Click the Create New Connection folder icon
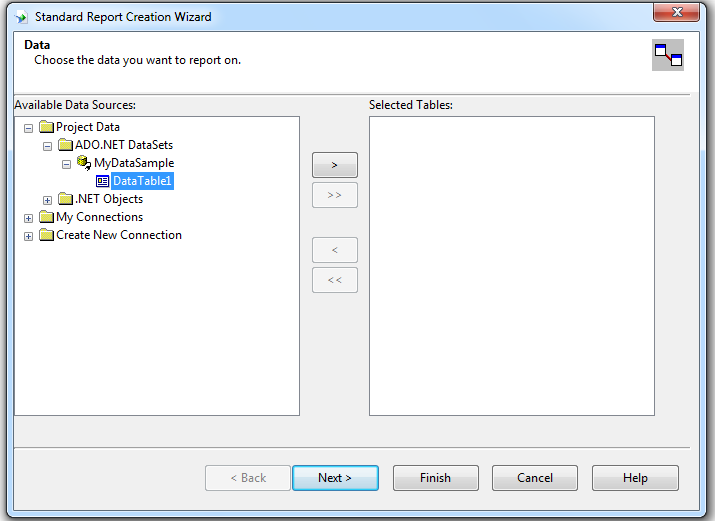 point(47,235)
